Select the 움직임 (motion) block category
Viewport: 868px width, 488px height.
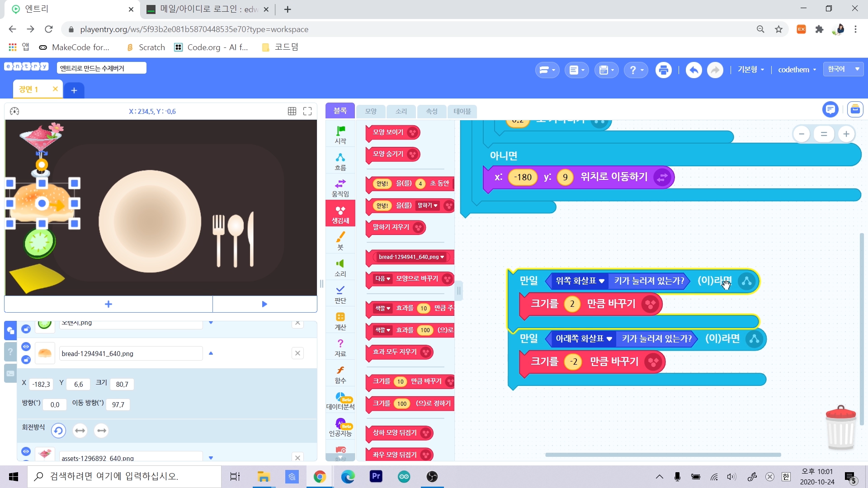340,188
